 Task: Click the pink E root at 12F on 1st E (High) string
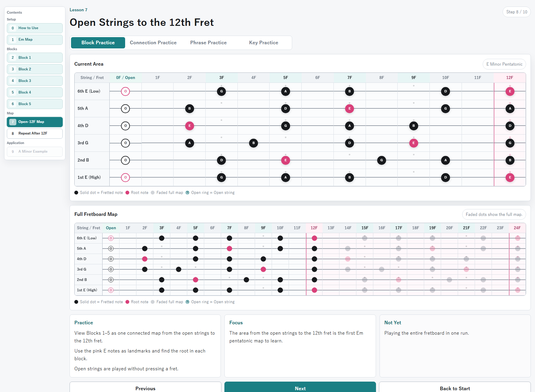click(510, 177)
